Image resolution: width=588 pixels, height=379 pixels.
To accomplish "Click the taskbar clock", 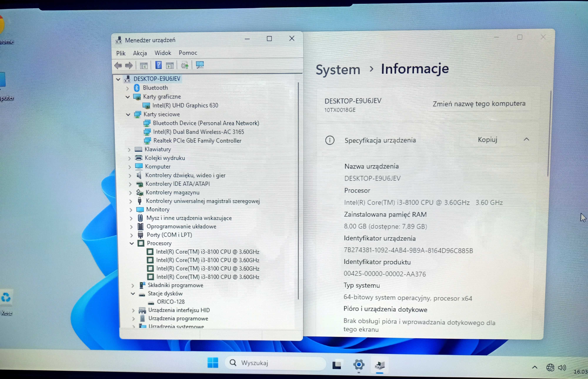I will point(581,372).
